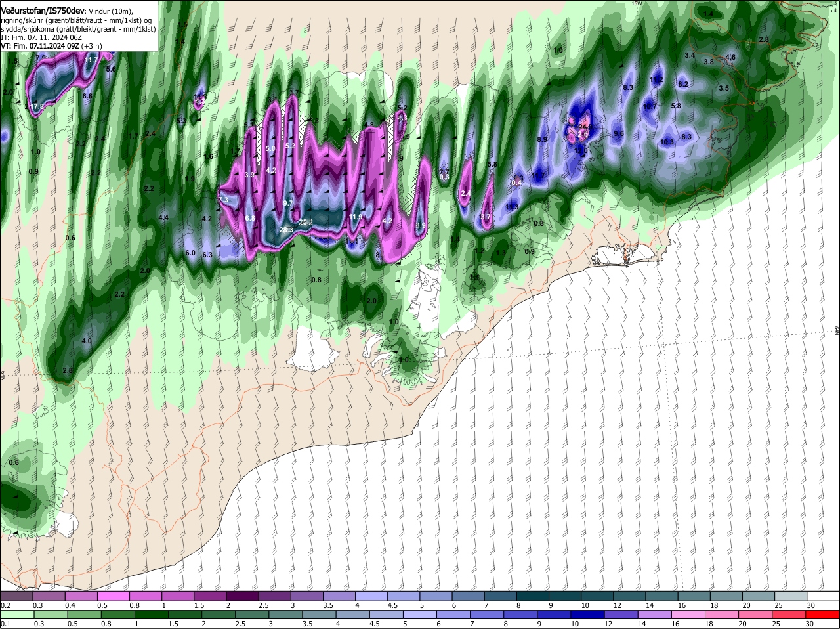Click the 1.2 precipitation value
This screenshot has height=629, width=840.
click(479, 251)
